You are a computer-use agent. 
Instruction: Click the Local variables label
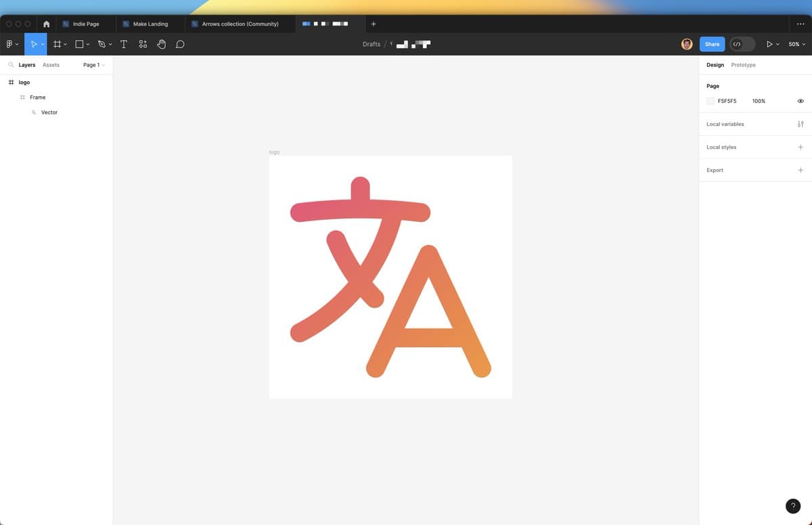pos(725,124)
